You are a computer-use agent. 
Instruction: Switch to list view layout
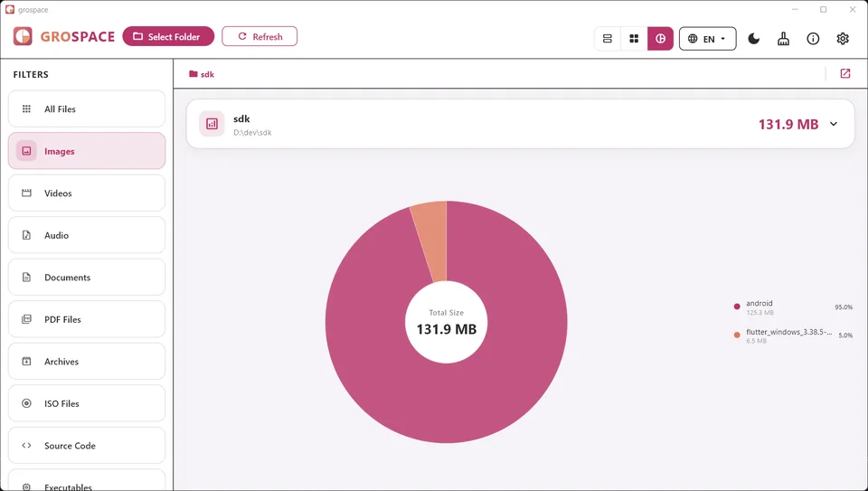[x=608, y=39]
